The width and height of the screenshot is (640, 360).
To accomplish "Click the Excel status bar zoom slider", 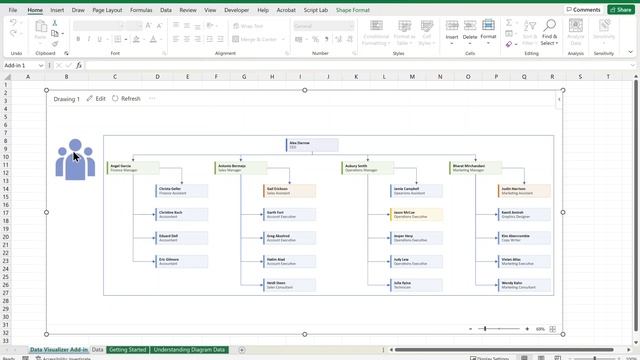I will [595, 358].
